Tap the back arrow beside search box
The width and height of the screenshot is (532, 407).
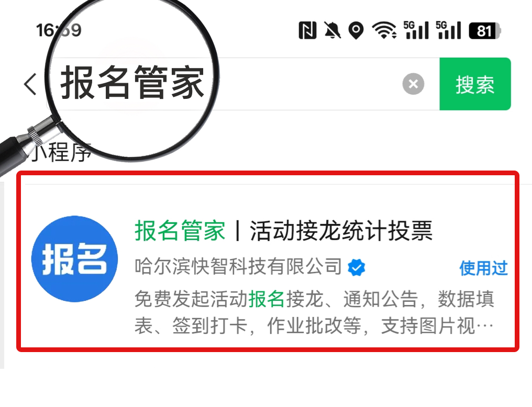click(30, 84)
